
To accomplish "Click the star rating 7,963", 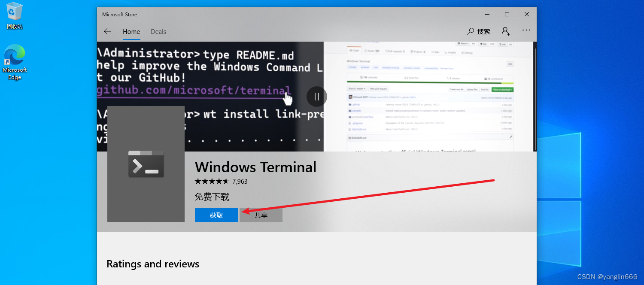I will click(x=221, y=182).
